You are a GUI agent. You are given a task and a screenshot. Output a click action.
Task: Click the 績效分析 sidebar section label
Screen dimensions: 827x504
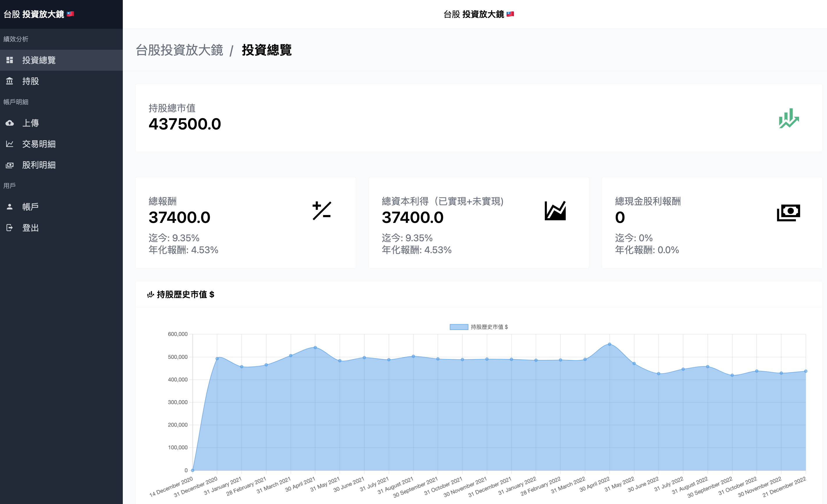[x=16, y=39]
